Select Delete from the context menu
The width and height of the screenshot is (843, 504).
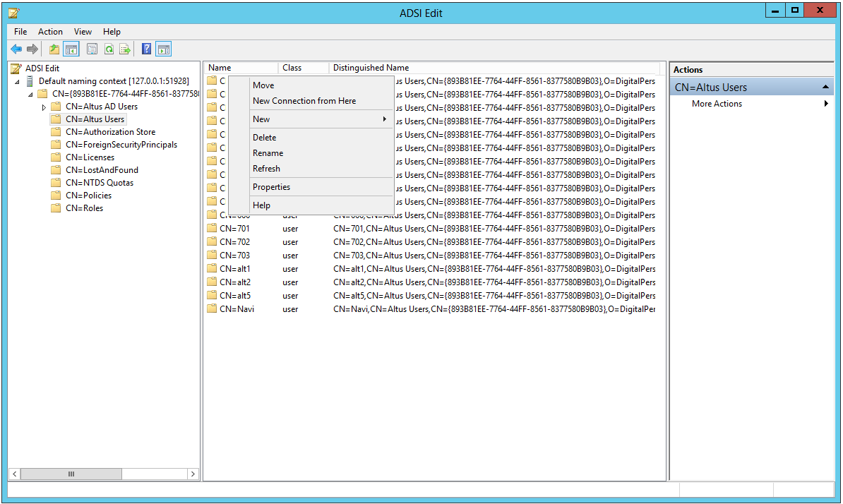click(264, 137)
